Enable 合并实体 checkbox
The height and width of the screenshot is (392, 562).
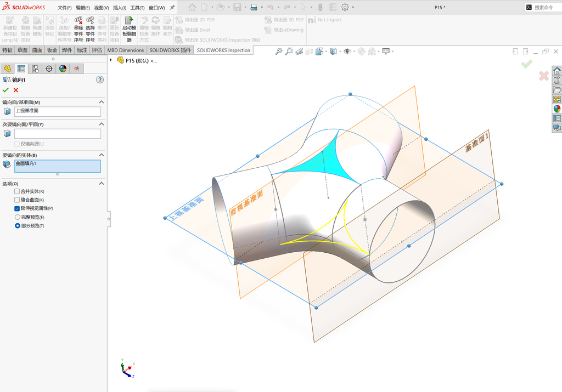[x=17, y=191]
